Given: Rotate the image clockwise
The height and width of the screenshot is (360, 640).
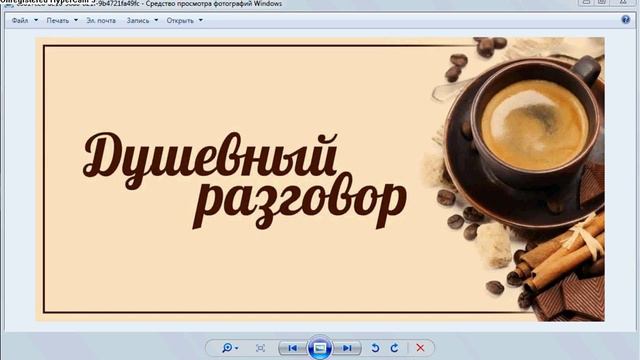Looking at the screenshot, I should tap(394, 348).
